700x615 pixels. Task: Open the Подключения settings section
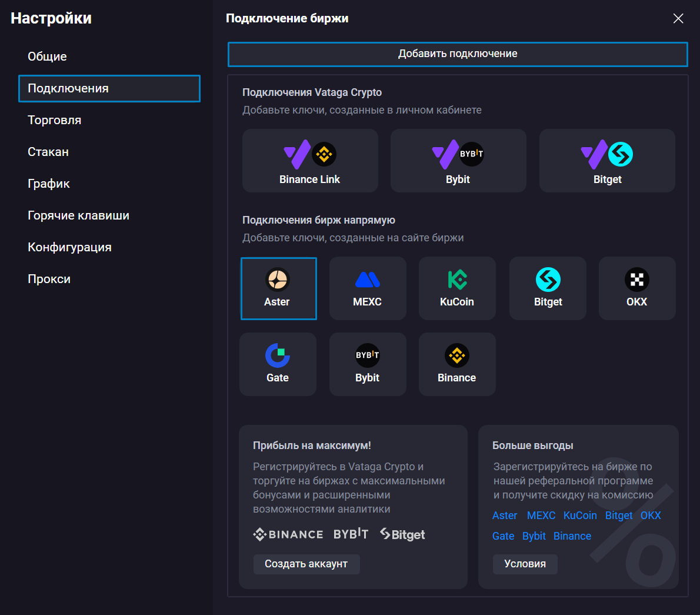click(109, 88)
